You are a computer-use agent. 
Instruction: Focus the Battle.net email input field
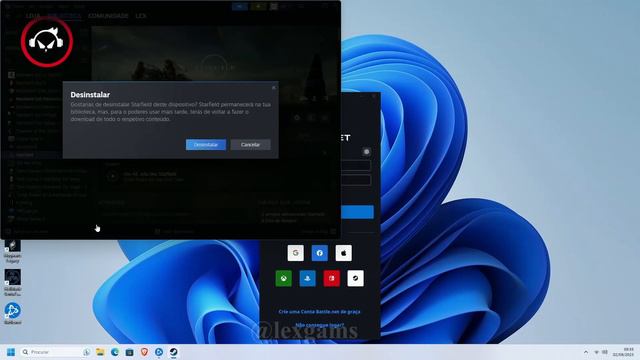pos(356,165)
